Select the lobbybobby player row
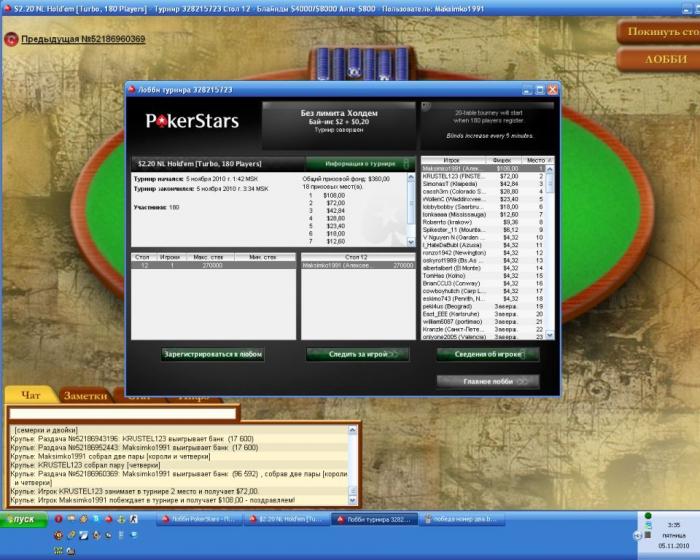This screenshot has height=560, width=700. pos(483,207)
